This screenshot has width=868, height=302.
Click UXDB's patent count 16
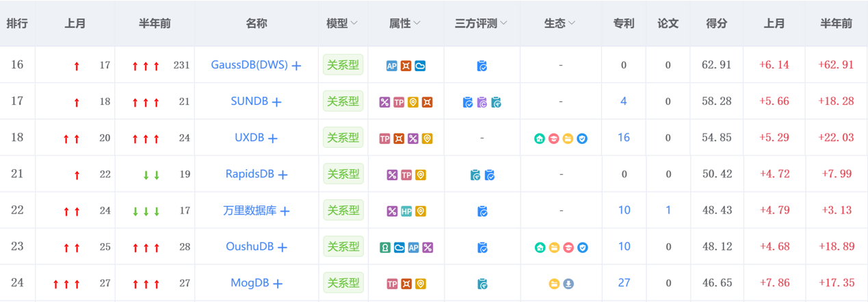(x=624, y=138)
